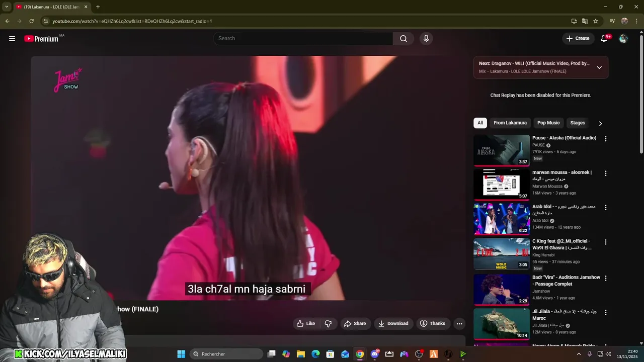The width and height of the screenshot is (644, 362).
Task: Click the Chrome back arrow
Action: click(x=7, y=21)
